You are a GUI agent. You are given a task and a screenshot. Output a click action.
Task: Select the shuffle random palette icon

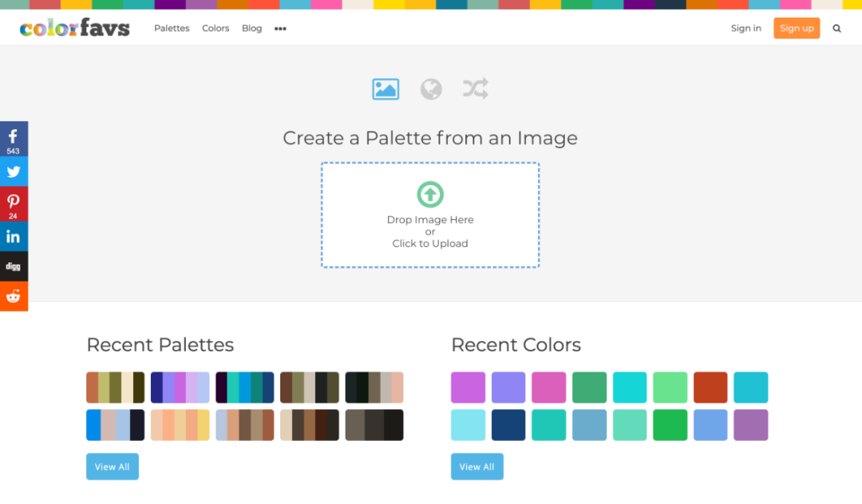pos(476,89)
